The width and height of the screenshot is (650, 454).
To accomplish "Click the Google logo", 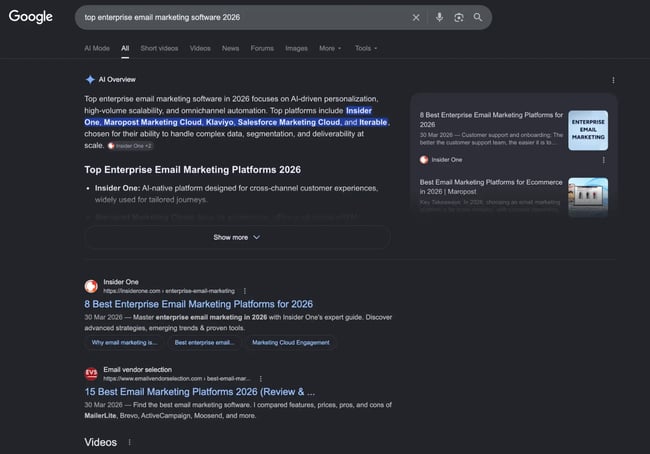I will [x=31, y=17].
